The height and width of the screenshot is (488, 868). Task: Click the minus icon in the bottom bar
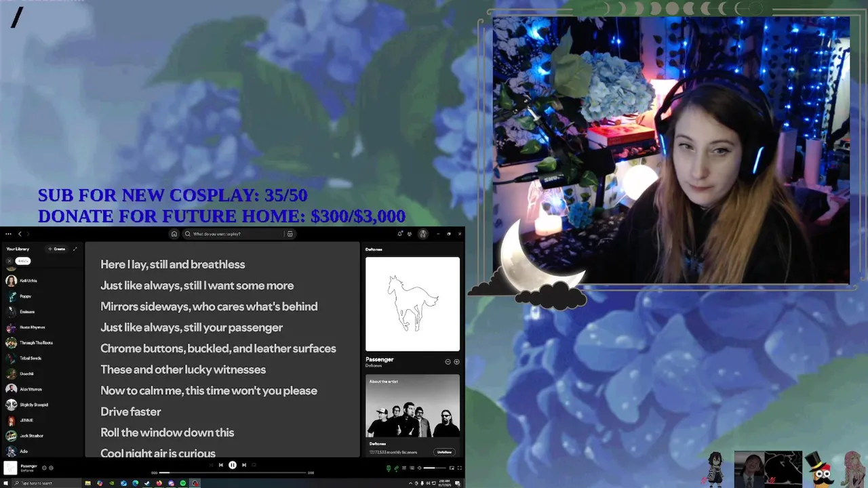tap(44, 468)
